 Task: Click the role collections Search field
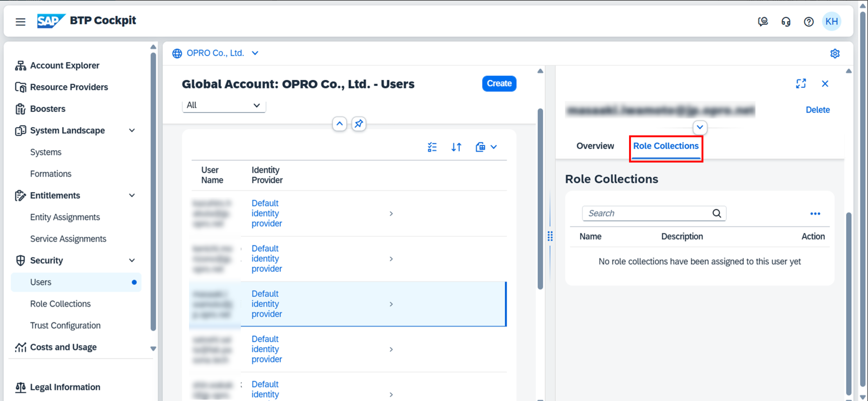[x=647, y=213]
